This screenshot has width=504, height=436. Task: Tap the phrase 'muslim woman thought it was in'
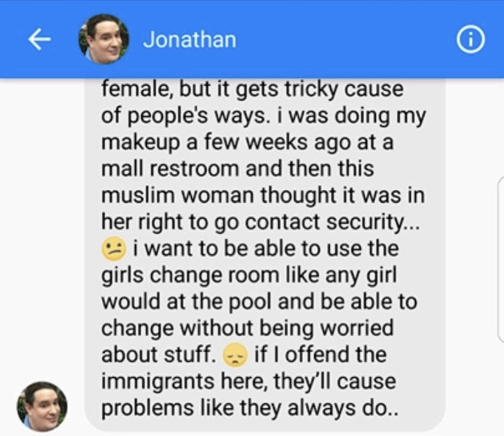pyautogui.click(x=263, y=195)
